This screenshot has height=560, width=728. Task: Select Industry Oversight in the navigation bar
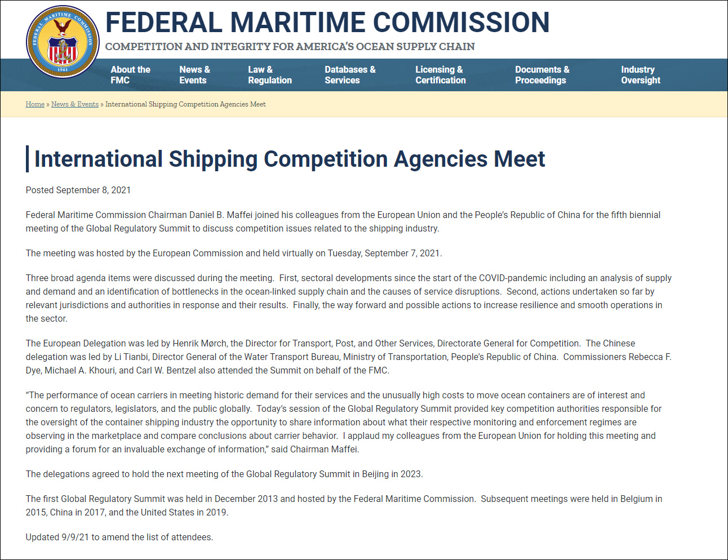pos(640,75)
